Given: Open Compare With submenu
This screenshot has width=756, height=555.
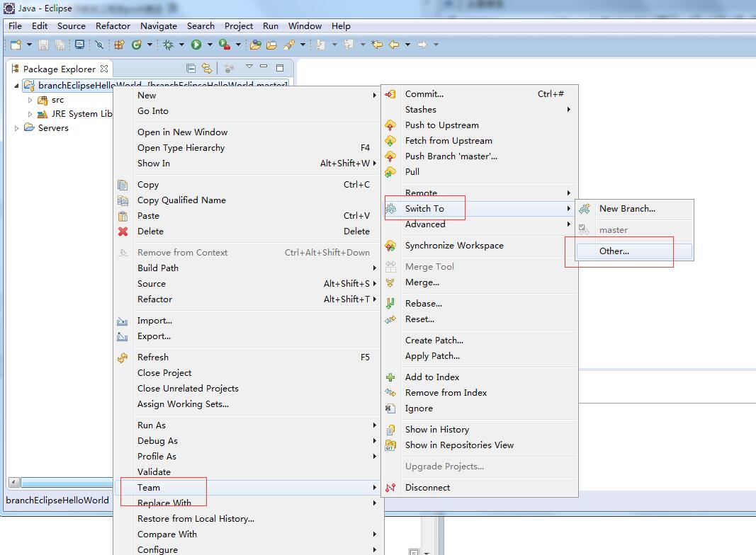Looking at the screenshot, I should click(x=248, y=534).
